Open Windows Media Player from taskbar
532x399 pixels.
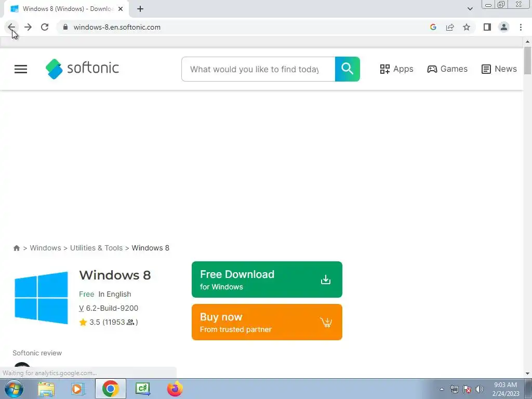tap(77, 389)
